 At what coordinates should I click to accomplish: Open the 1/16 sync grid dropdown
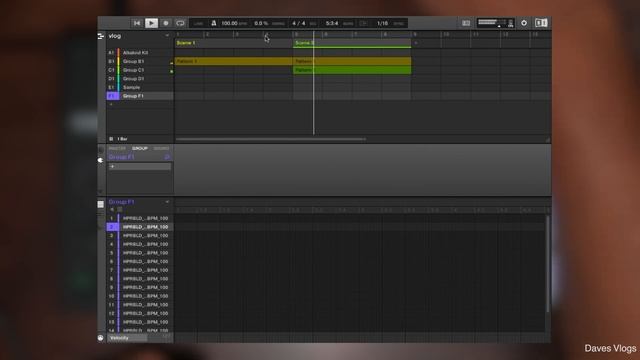[x=382, y=23]
